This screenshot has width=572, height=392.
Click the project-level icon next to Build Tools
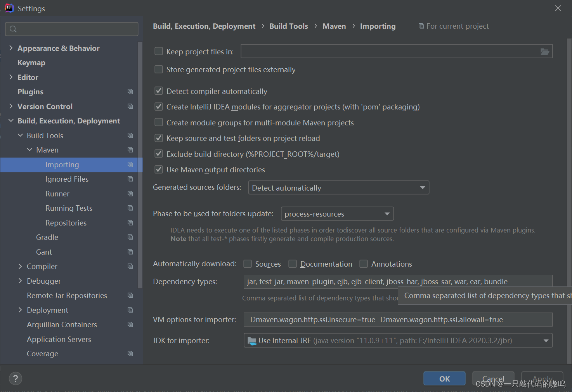tap(130, 135)
